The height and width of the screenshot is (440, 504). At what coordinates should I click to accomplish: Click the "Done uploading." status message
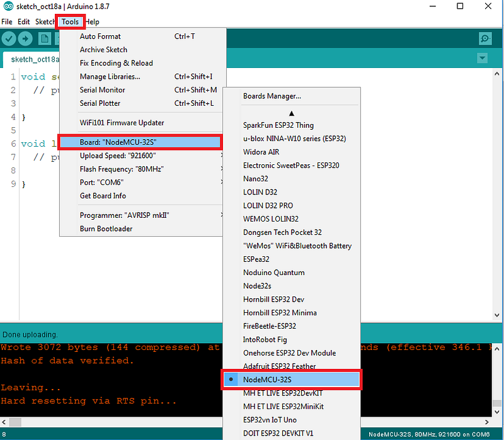click(x=30, y=335)
